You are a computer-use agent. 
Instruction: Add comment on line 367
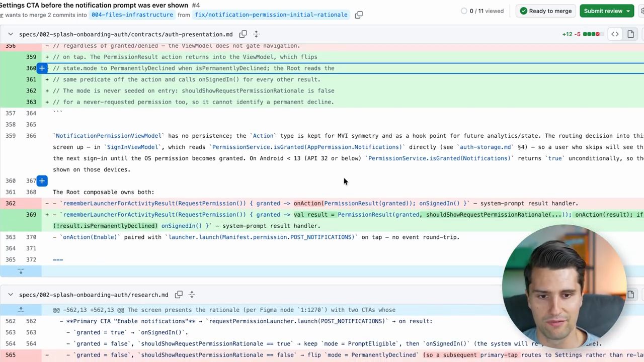coord(42,180)
